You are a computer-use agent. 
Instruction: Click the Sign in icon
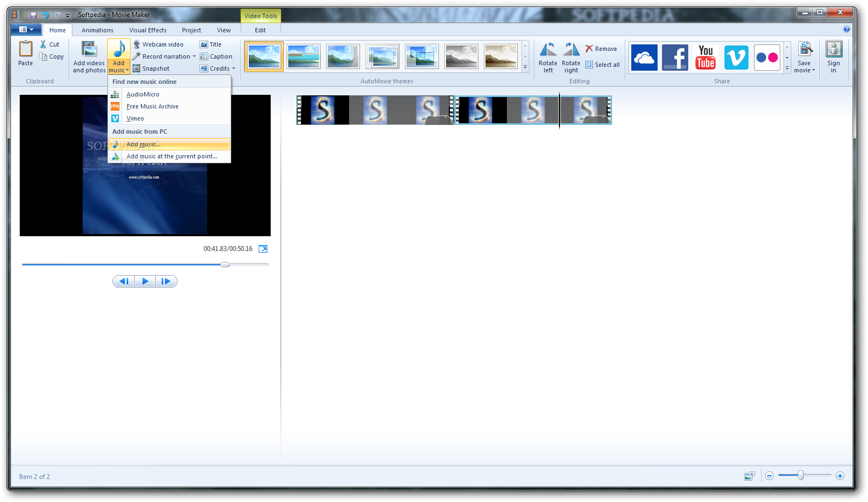point(833,49)
